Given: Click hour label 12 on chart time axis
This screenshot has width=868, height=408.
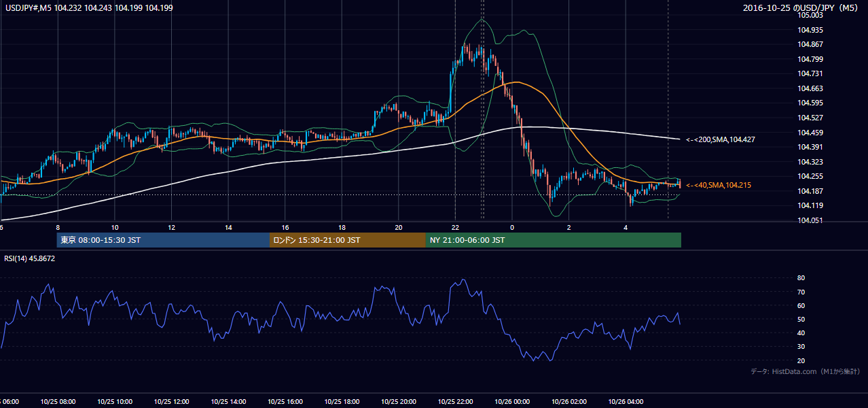Looking at the screenshot, I should click(x=171, y=228).
